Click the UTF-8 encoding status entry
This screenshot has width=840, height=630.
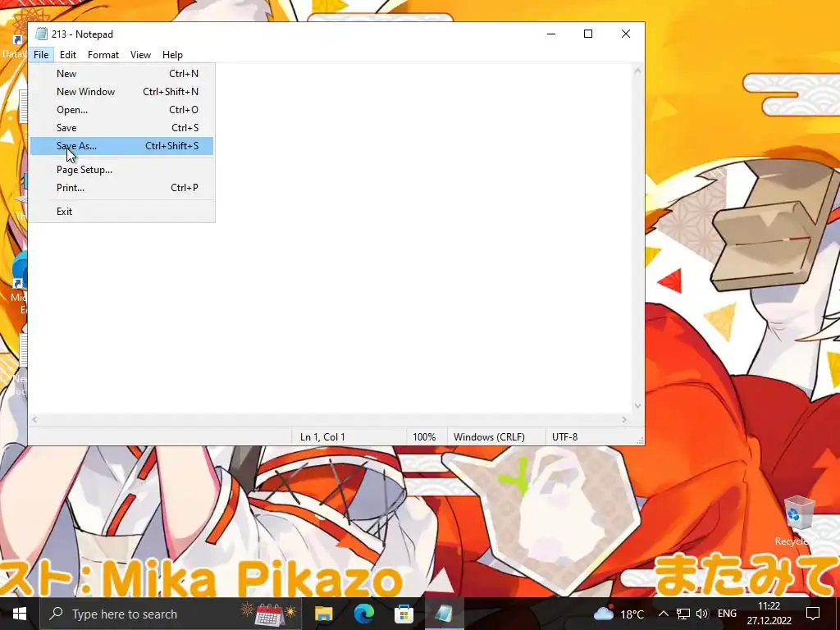point(565,437)
